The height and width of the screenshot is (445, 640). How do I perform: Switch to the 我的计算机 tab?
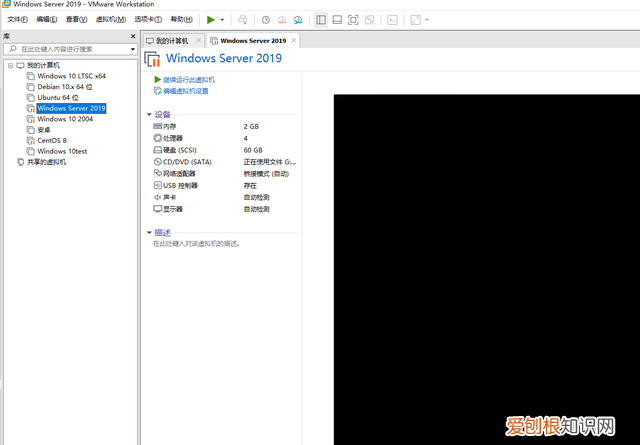[172, 41]
